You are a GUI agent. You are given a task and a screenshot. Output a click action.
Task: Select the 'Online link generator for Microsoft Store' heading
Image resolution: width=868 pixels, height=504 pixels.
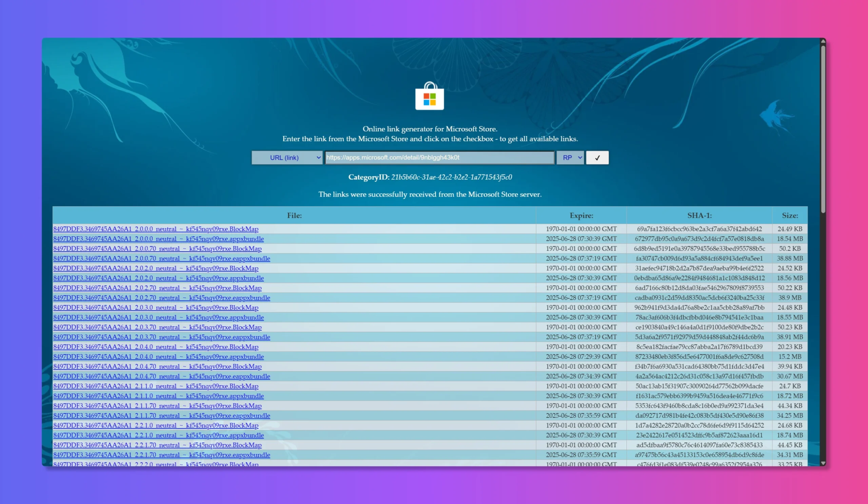click(x=430, y=129)
